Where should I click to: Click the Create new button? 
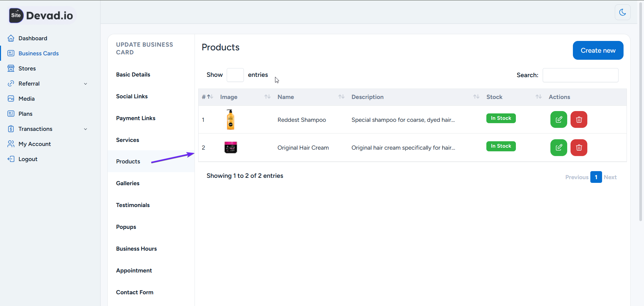[598, 50]
